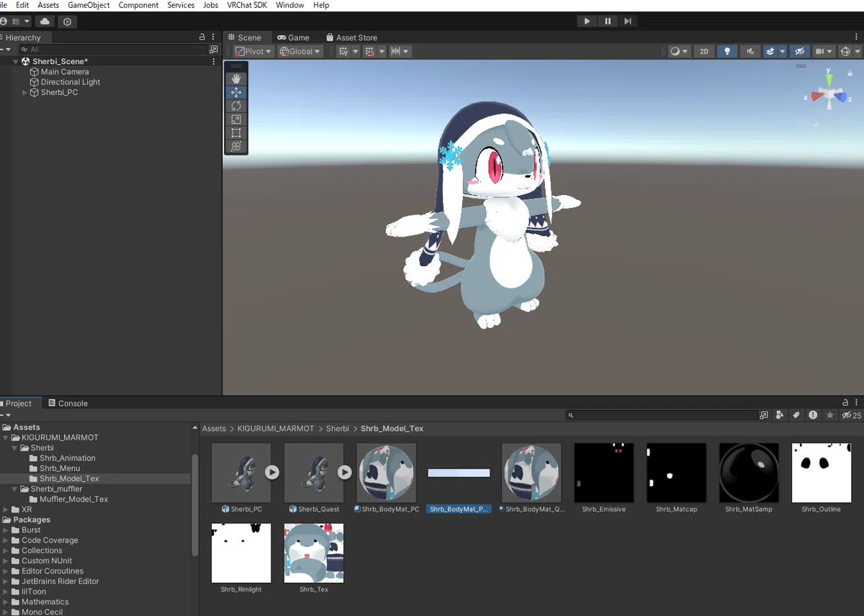Toggle scene lighting
The height and width of the screenshot is (616, 864).
[726, 51]
